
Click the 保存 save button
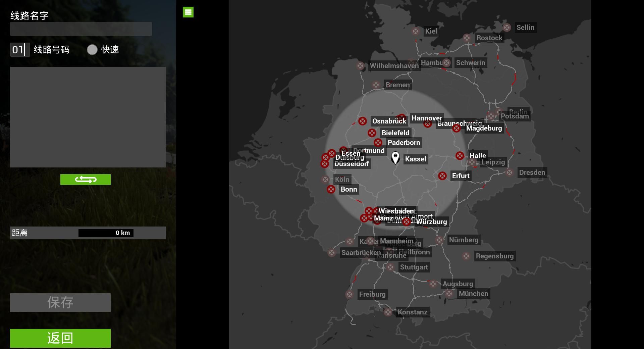tap(60, 303)
